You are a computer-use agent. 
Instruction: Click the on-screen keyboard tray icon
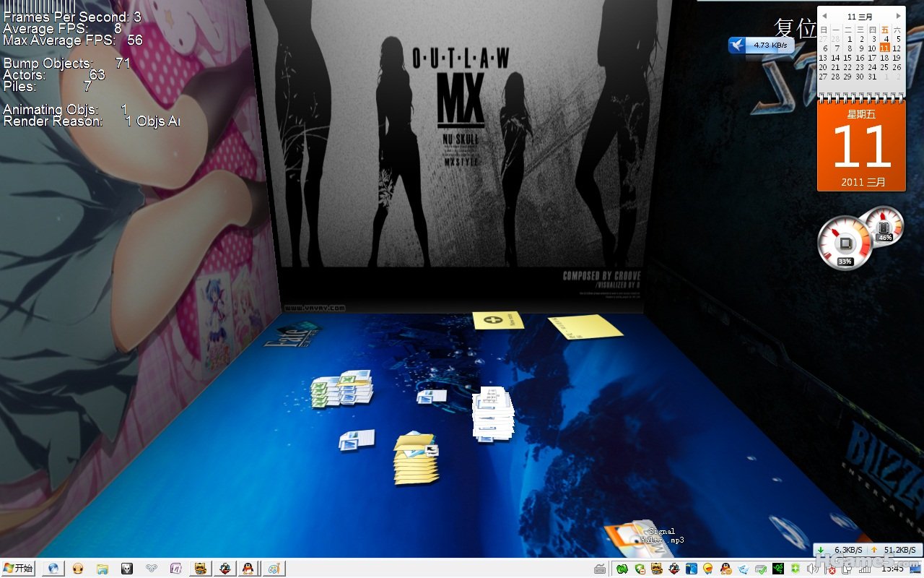(600, 569)
